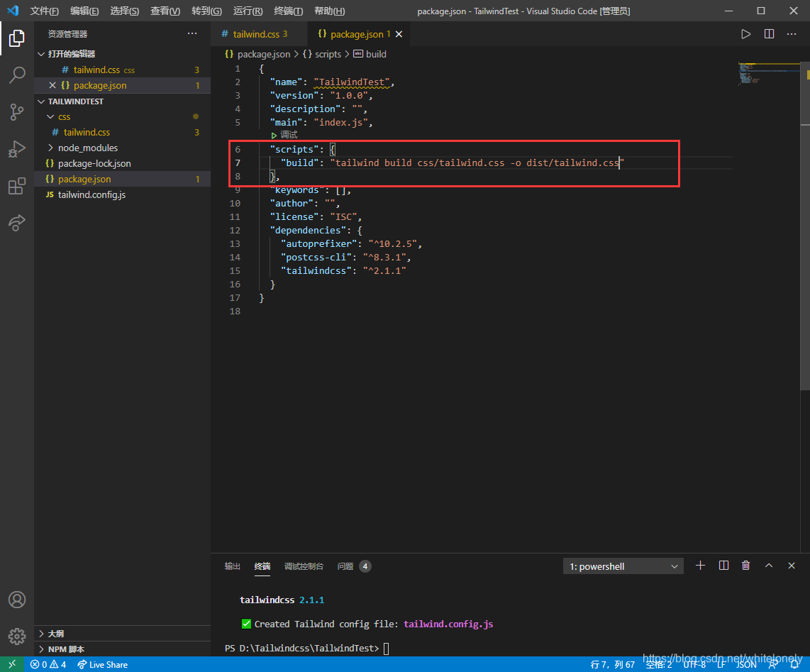Open the Source Control view

(17, 112)
